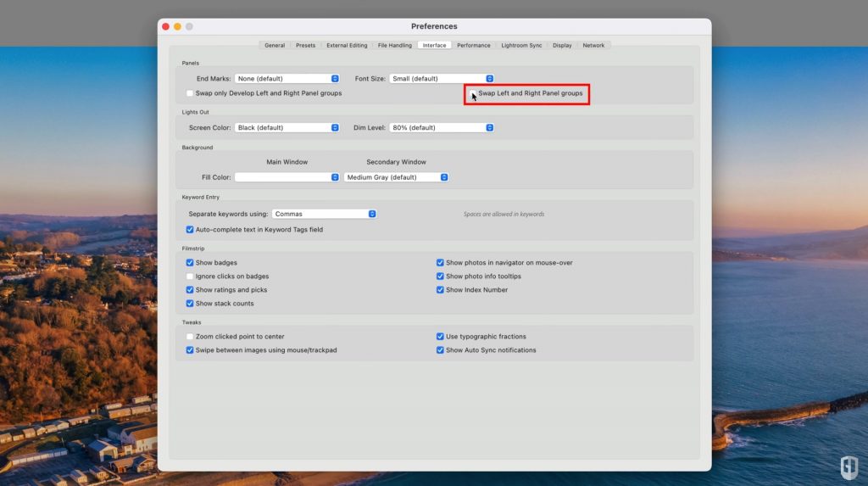Enable Zoom clicked point to center
This screenshot has height=486, width=868.
(x=190, y=337)
